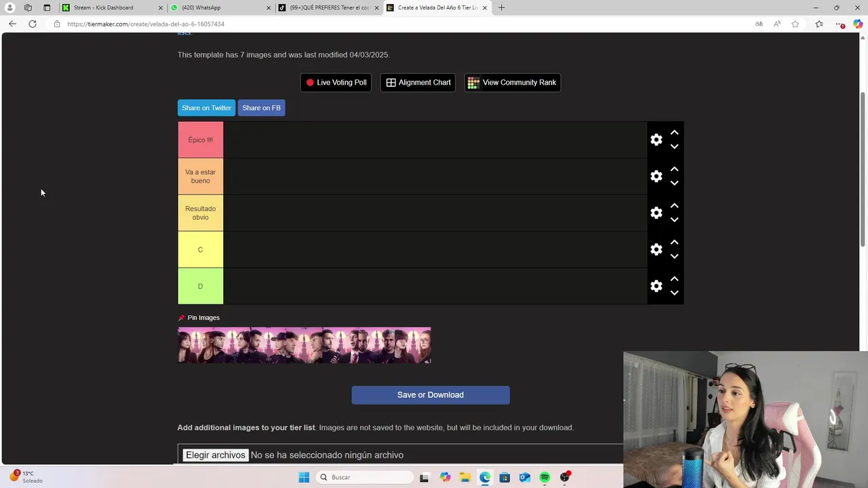Open Task View on taskbar
This screenshot has width=868, height=488.
coord(424,477)
